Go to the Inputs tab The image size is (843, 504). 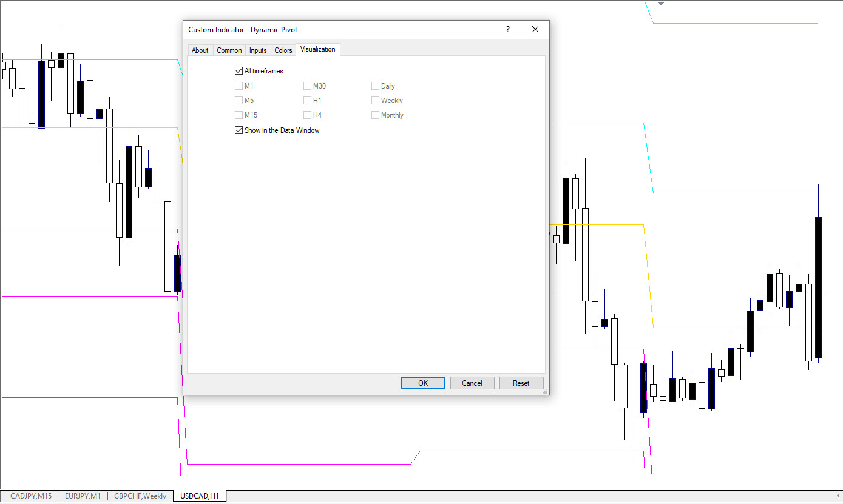[x=258, y=50]
